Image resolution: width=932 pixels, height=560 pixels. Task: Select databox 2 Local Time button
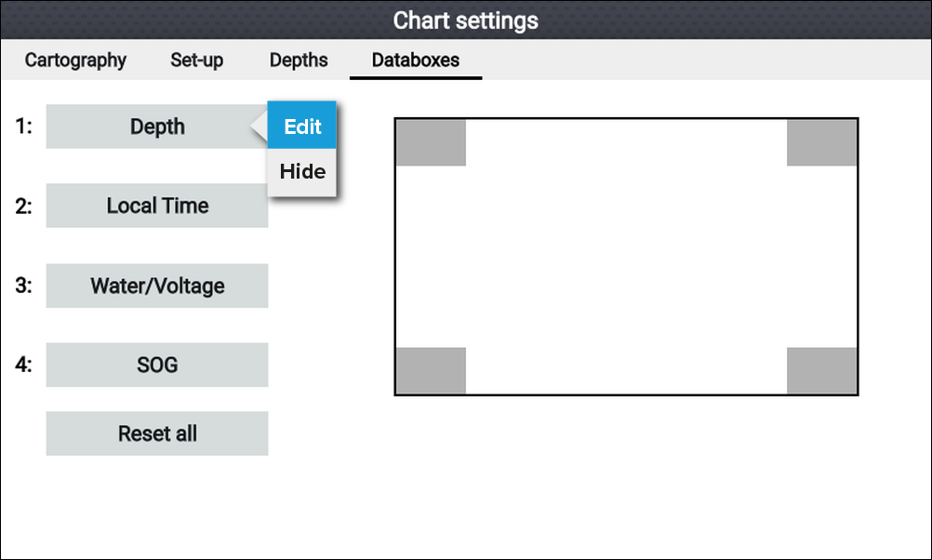click(157, 206)
